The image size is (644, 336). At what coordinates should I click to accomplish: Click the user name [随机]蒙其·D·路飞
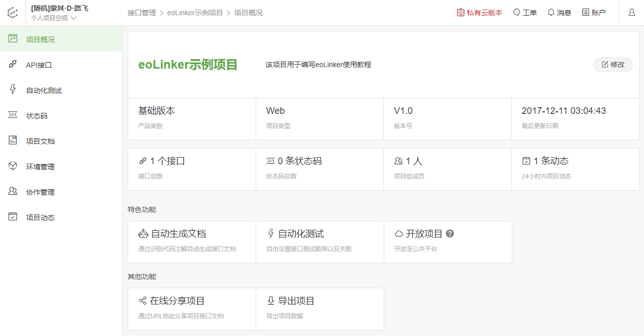coord(60,8)
